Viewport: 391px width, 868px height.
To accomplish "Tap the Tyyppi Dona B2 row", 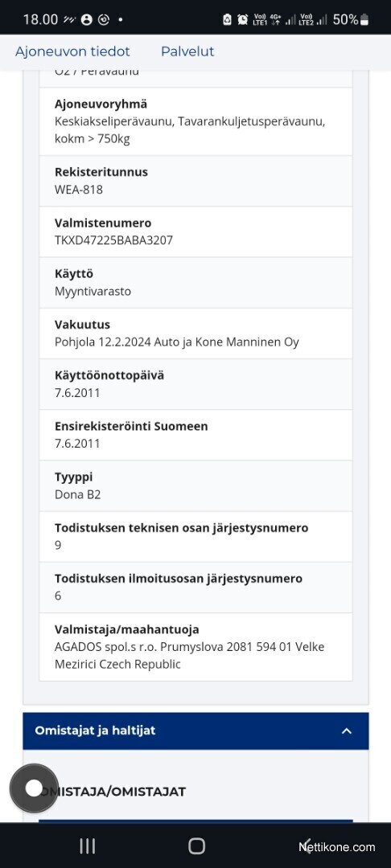I will coord(195,485).
